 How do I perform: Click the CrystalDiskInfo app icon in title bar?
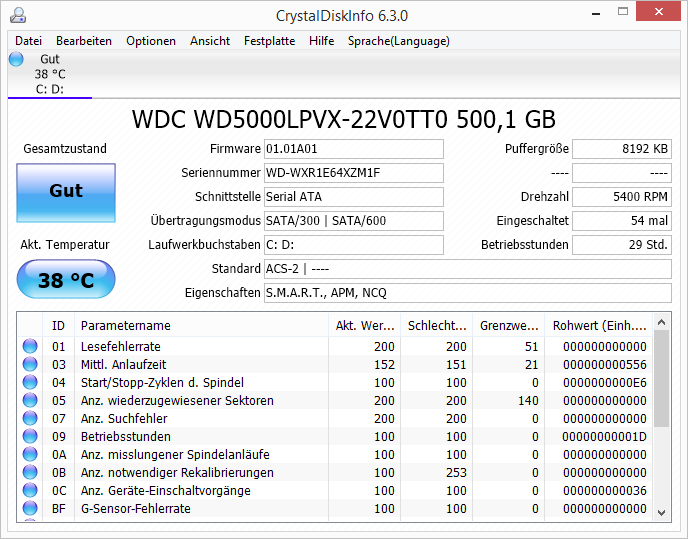(x=18, y=15)
